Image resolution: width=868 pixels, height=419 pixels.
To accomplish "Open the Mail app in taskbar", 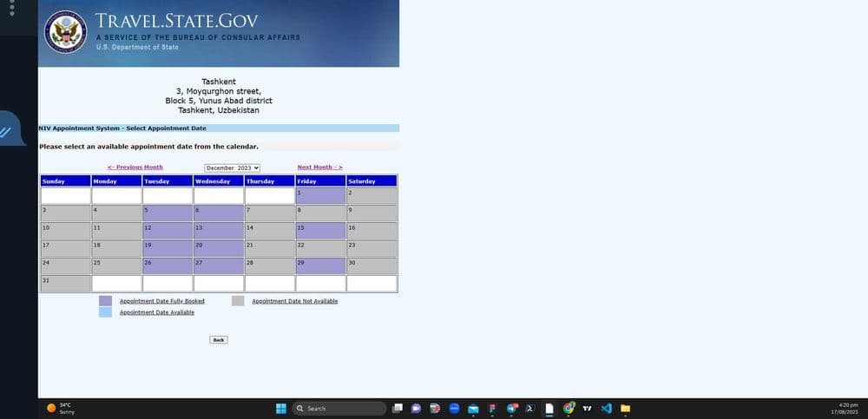I will click(x=473, y=409).
